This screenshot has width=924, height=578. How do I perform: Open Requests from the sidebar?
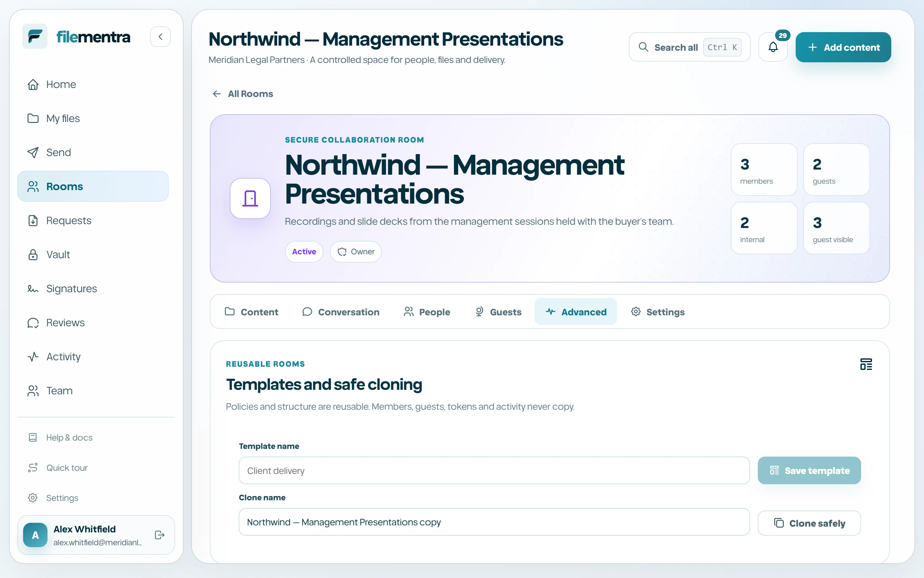tap(93, 220)
